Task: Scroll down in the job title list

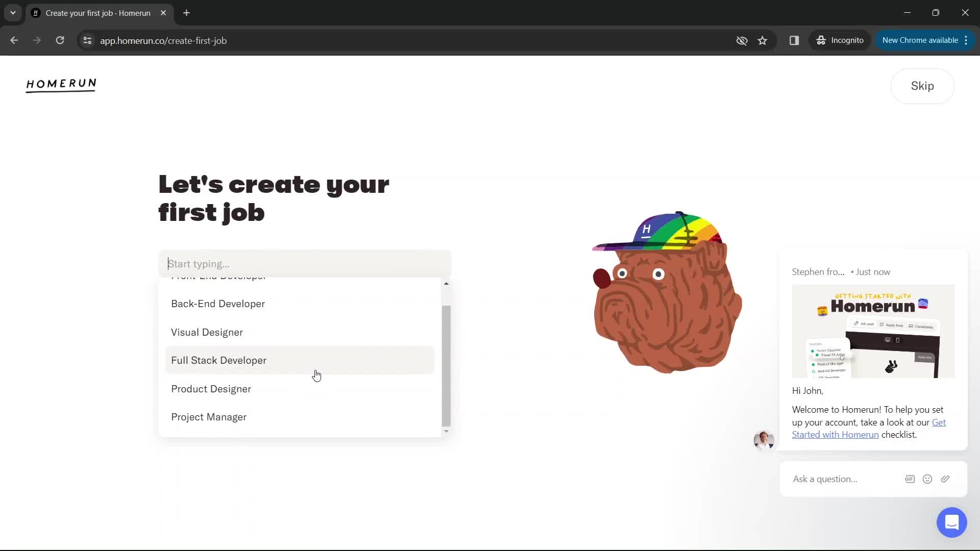Action: (x=446, y=431)
